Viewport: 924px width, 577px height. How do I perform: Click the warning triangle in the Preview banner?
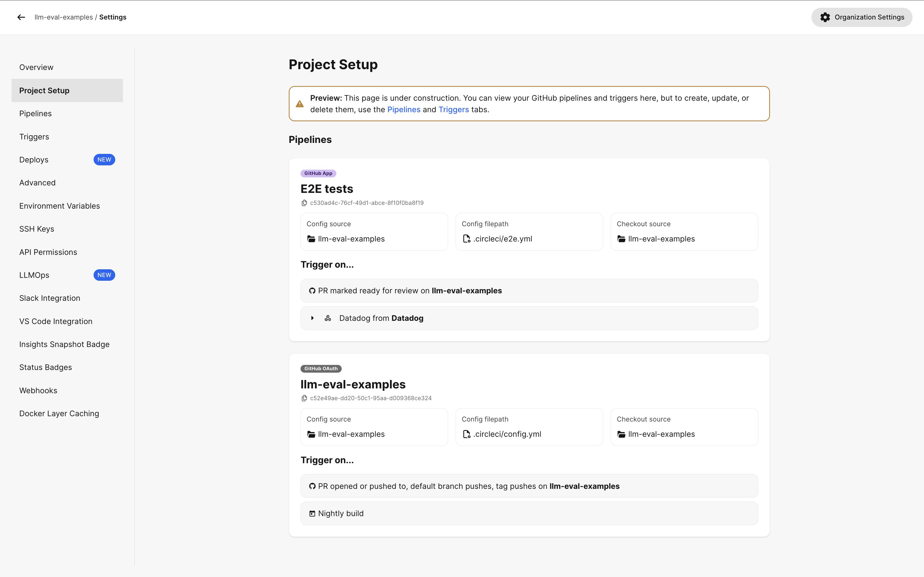click(x=300, y=104)
